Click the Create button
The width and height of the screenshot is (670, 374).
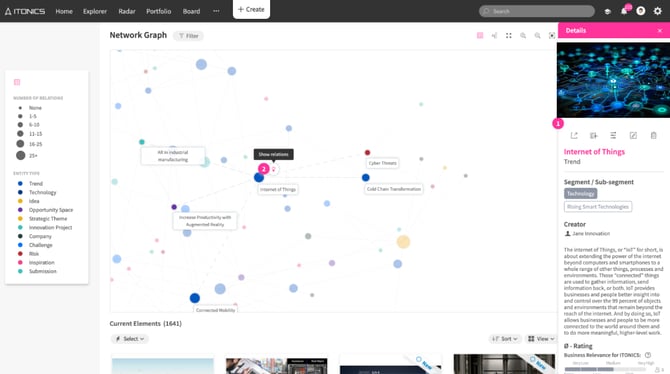(251, 9)
